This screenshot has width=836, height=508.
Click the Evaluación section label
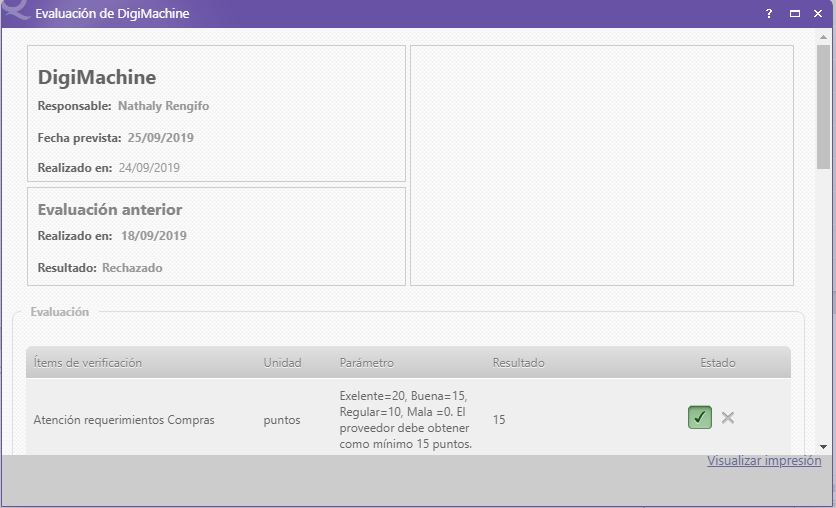[x=60, y=312]
